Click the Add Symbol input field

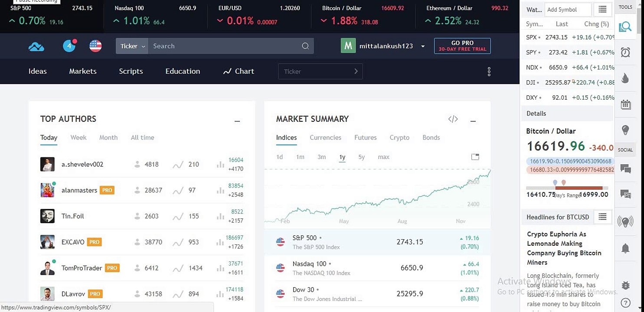pyautogui.click(x=568, y=10)
